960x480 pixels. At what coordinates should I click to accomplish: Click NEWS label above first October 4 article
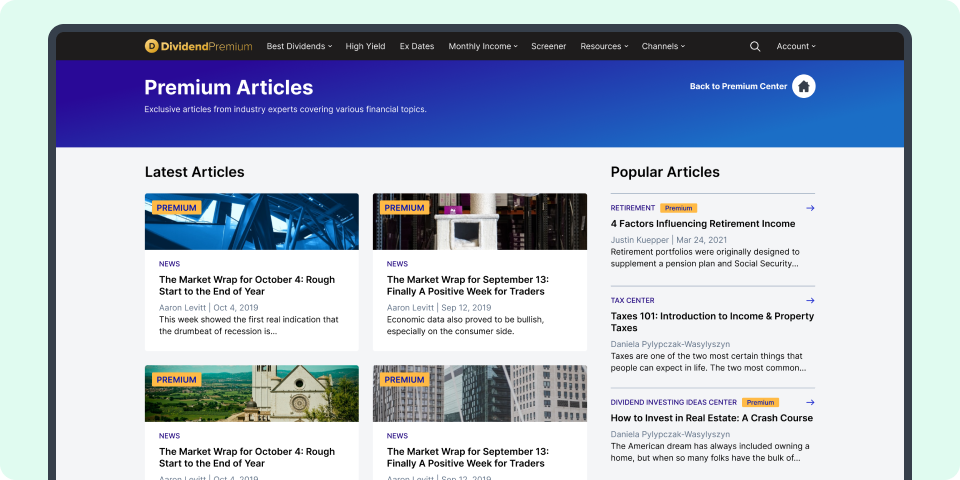[x=170, y=264]
